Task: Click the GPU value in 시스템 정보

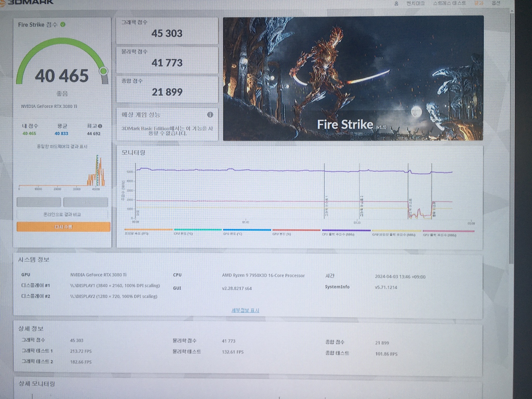Action: pos(98,275)
